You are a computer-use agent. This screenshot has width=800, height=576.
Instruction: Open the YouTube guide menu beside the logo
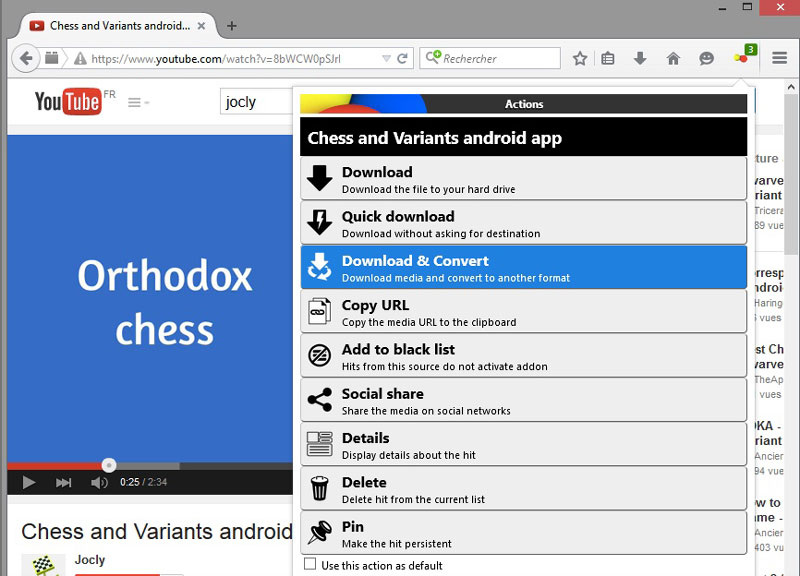[136, 100]
